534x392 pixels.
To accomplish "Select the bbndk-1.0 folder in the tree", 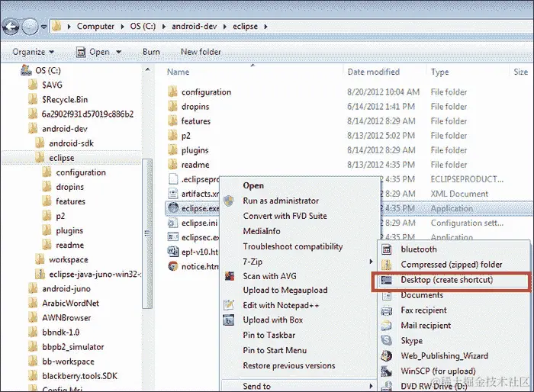I will click(60, 332).
